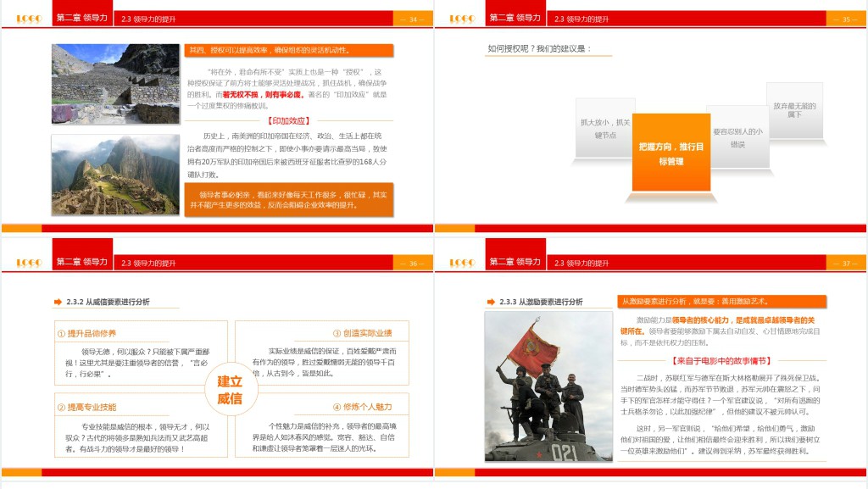The height and width of the screenshot is (489, 868).
Task: Click the LOGO on slide 37
Action: 462,263
